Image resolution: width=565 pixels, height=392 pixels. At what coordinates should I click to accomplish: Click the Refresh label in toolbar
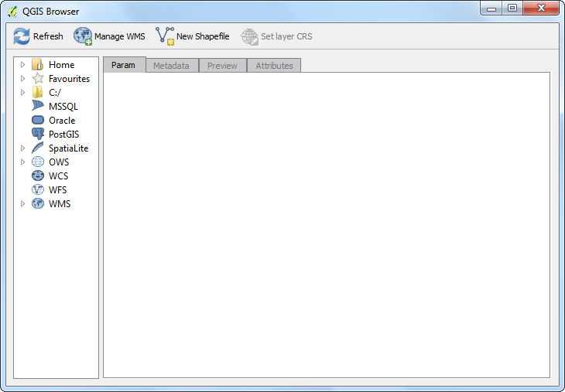click(48, 36)
